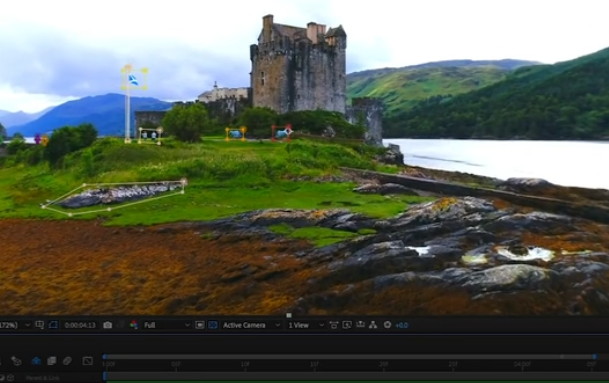Toggle frame blending for the timeline
This screenshot has height=383, width=609.
coord(52,361)
